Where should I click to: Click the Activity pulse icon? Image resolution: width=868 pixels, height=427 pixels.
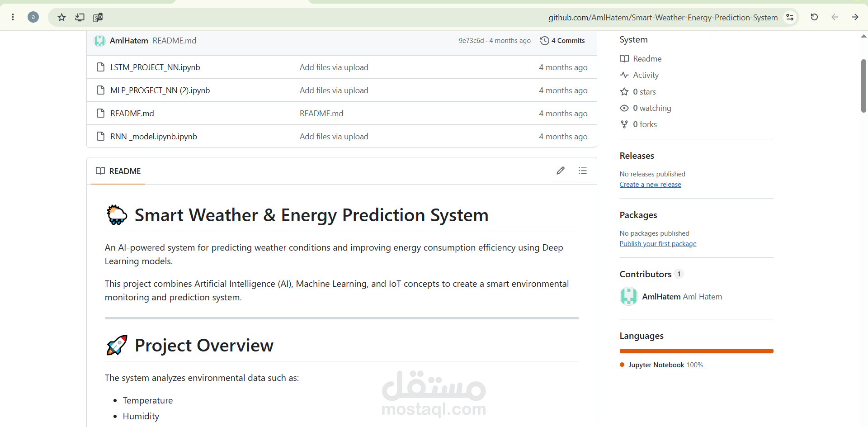624,75
